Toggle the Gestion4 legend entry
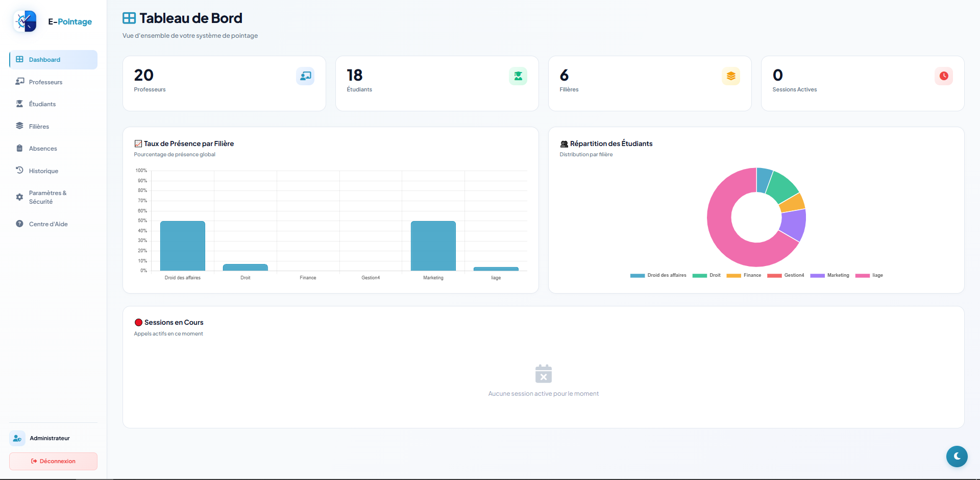This screenshot has width=980, height=480. (x=786, y=276)
